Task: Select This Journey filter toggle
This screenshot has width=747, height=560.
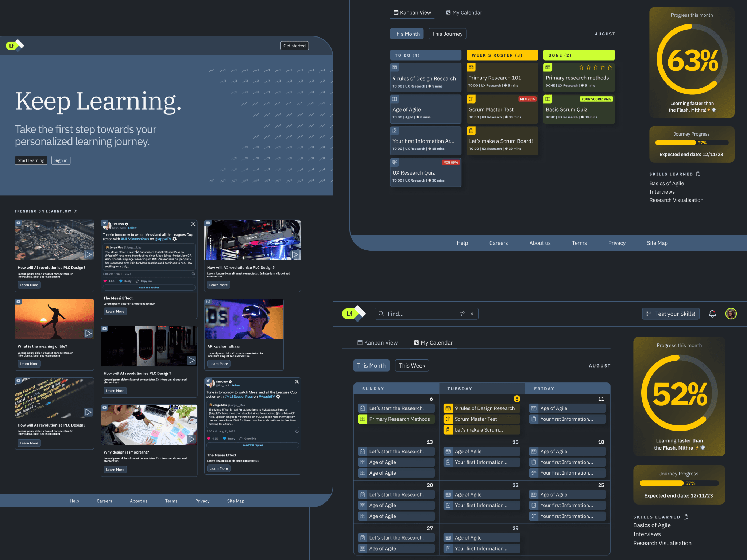Action: tap(447, 34)
